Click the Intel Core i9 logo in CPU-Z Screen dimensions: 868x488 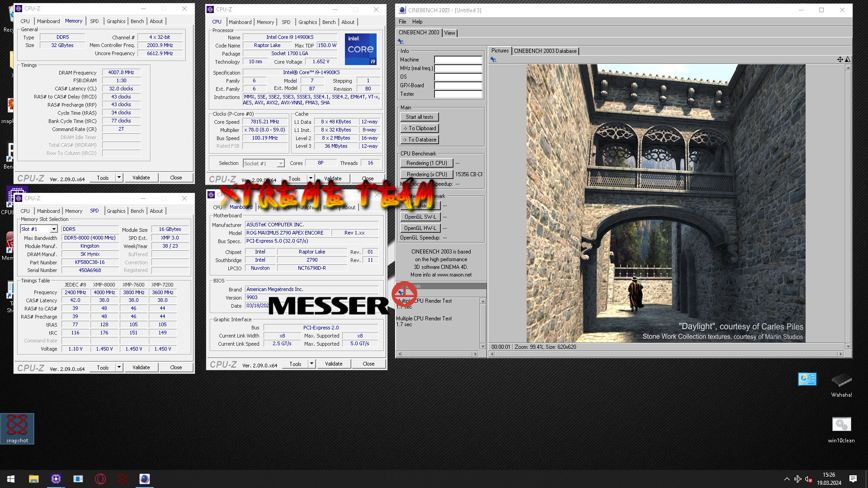[360, 49]
